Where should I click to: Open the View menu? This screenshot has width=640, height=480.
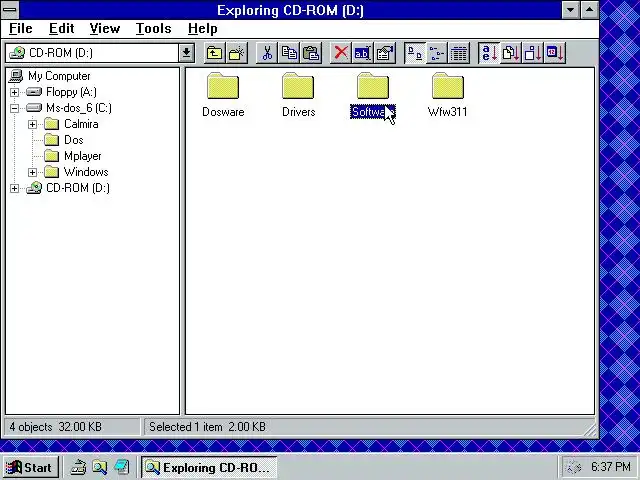105,29
